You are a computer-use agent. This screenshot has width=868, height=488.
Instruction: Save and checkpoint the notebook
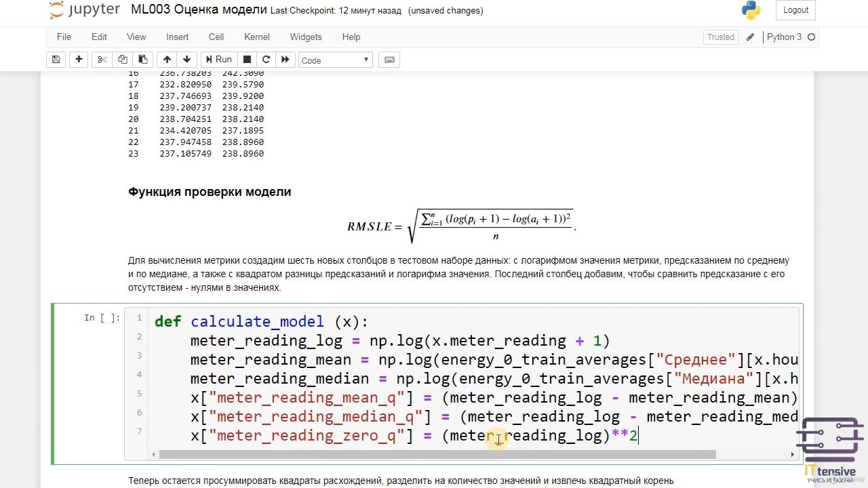[56, 60]
